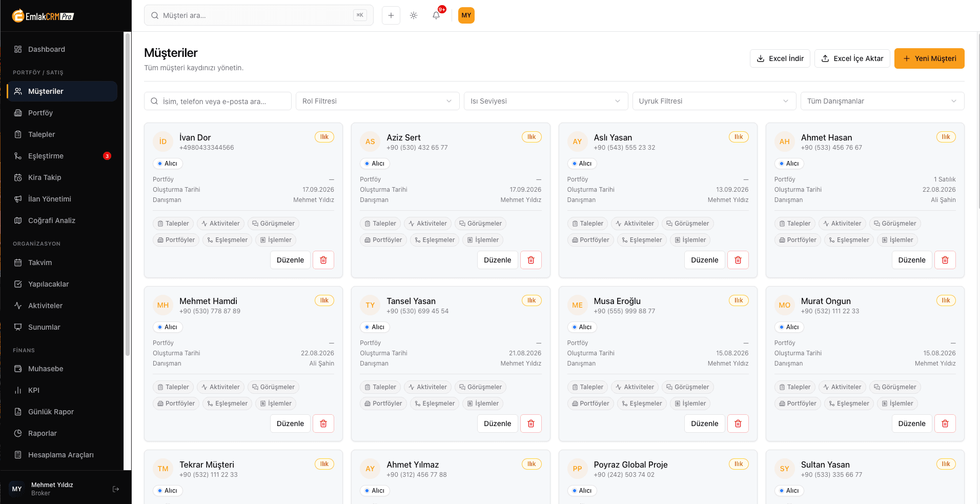Open the Uyruk Filtresi dropdown
The image size is (980, 504).
pyautogui.click(x=714, y=101)
